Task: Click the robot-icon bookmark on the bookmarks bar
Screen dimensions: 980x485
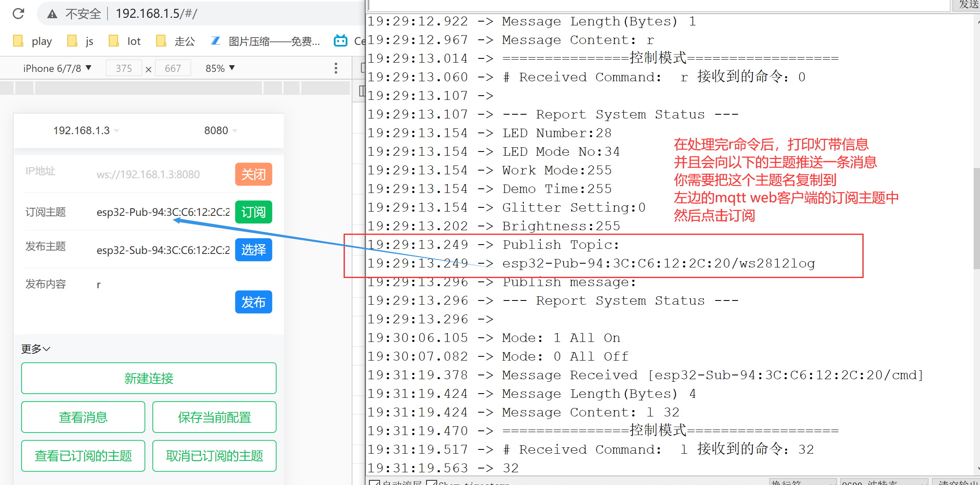Action: pos(341,41)
